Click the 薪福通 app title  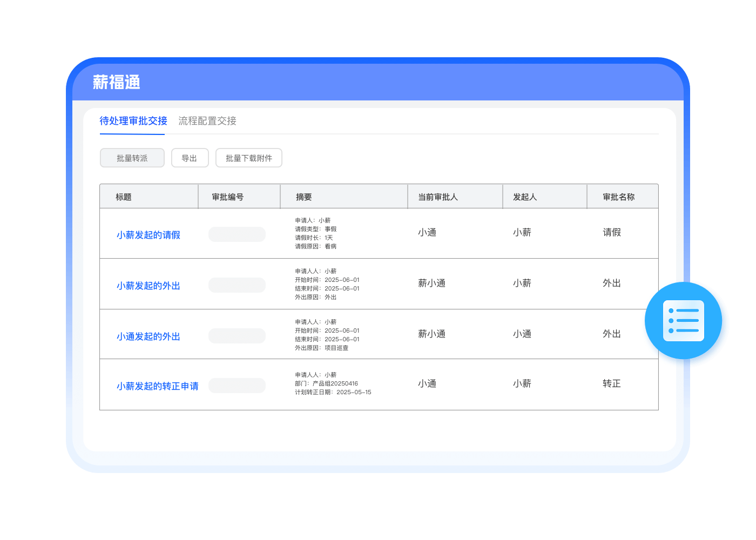coord(117,82)
